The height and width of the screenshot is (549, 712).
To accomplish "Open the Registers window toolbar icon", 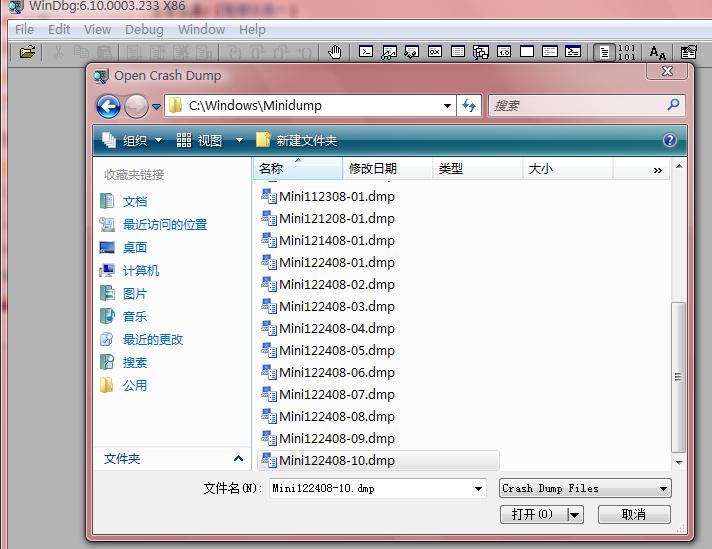I will pos(435,52).
